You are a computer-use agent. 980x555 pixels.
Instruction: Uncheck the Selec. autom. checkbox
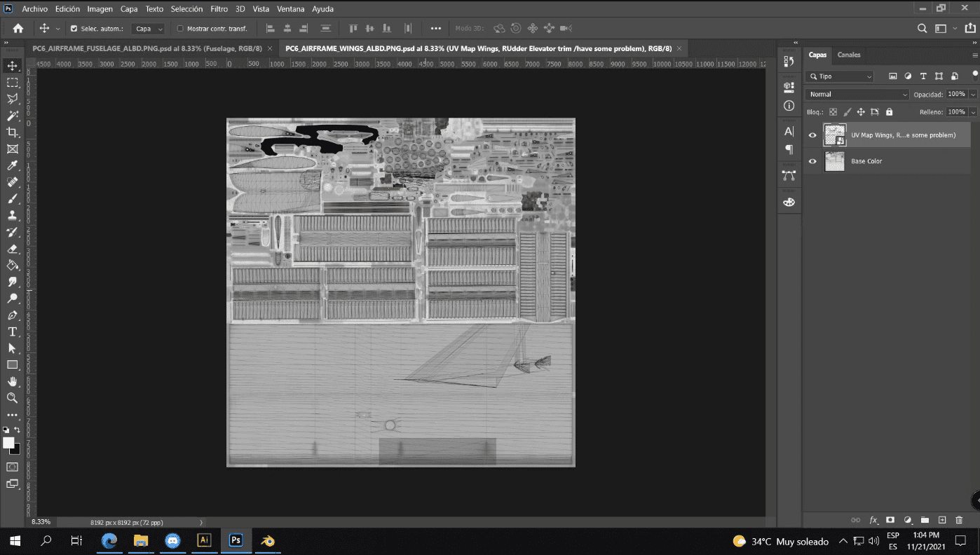pos(74,29)
